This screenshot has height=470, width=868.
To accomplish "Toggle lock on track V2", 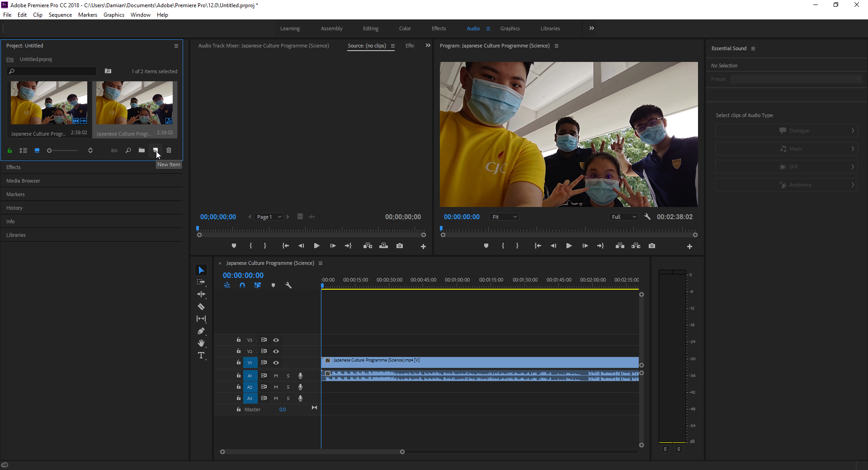I will 239,351.
